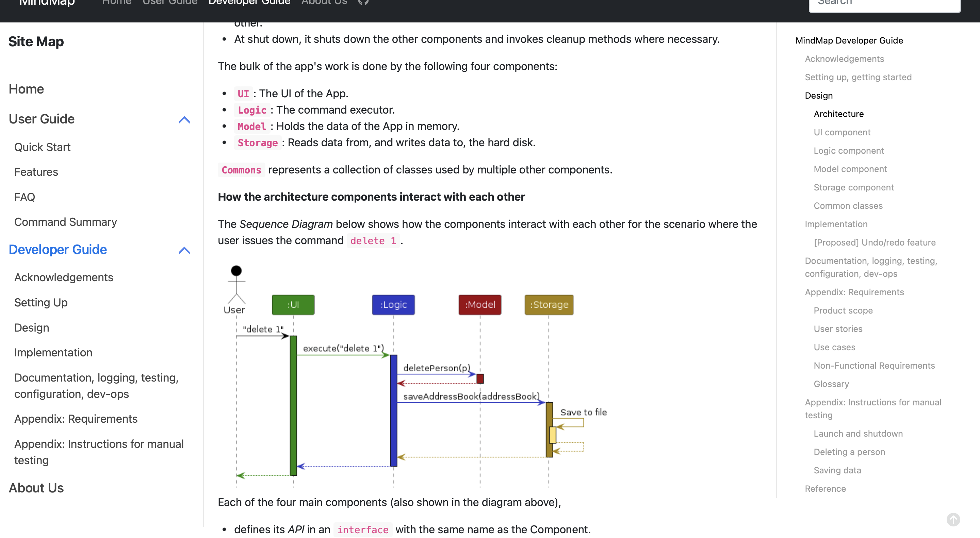Expand the Appendix Requirements section
Image resolution: width=980 pixels, height=538 pixels.
[x=76, y=419]
